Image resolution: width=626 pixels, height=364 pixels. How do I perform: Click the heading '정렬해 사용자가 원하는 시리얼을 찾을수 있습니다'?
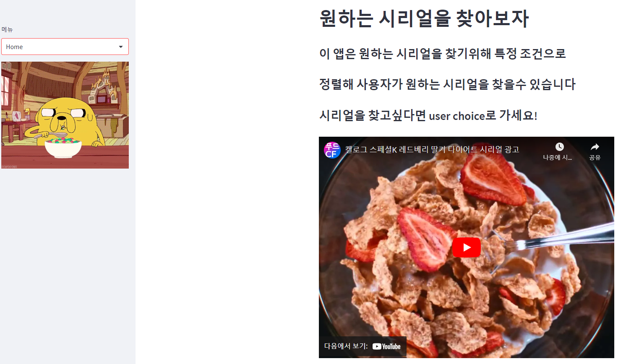[x=447, y=84]
